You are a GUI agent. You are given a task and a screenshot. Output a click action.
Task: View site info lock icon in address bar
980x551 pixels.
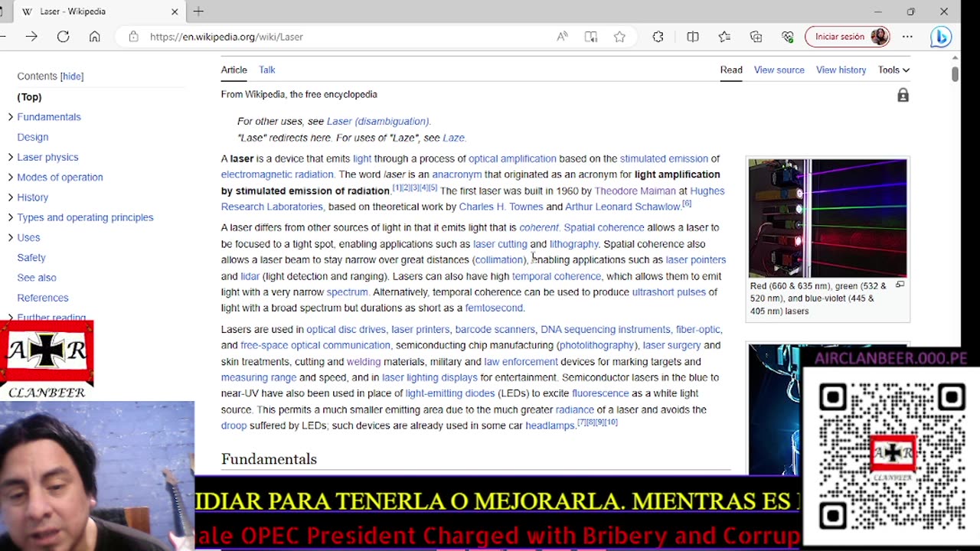click(x=133, y=37)
